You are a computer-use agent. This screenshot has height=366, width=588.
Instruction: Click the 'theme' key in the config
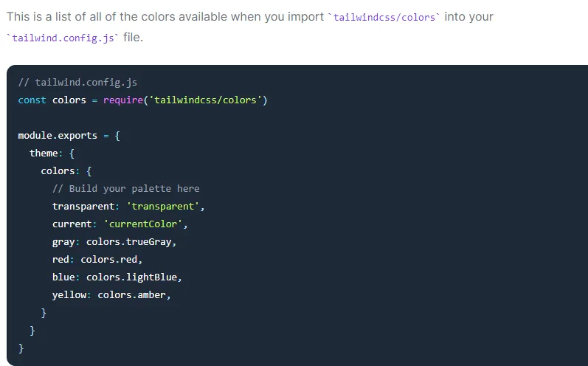pyautogui.click(x=44, y=153)
